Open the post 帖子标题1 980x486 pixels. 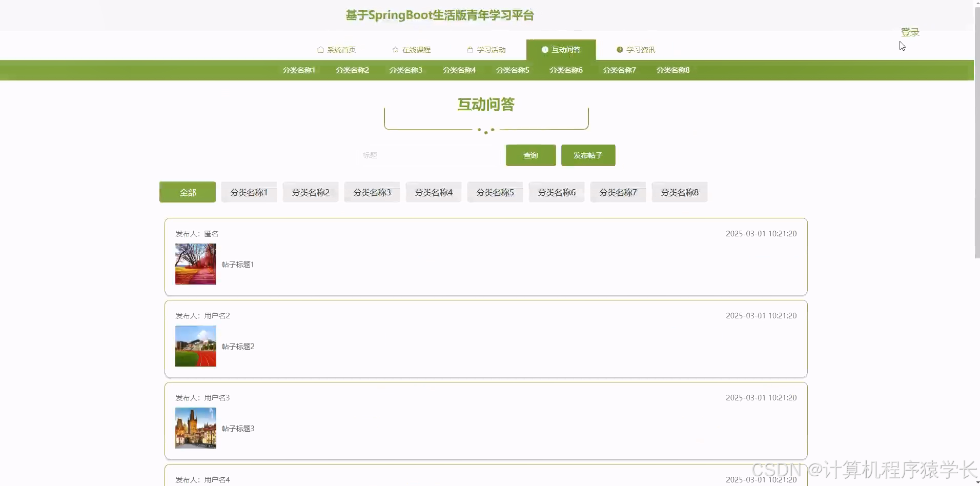pos(237,264)
